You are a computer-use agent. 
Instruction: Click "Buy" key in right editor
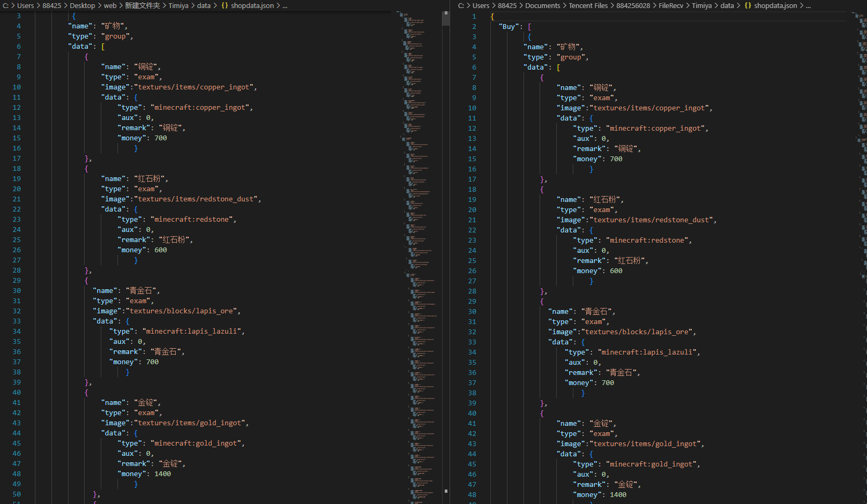tap(509, 27)
